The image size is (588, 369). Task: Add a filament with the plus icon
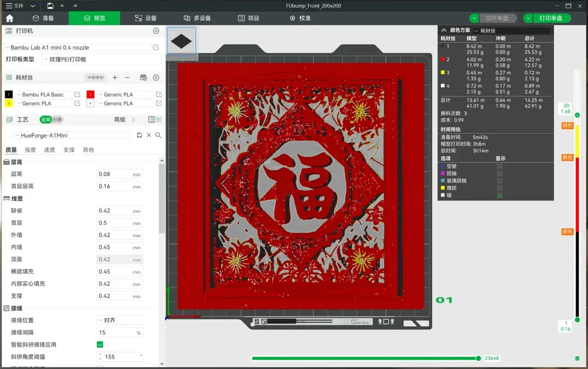point(115,77)
